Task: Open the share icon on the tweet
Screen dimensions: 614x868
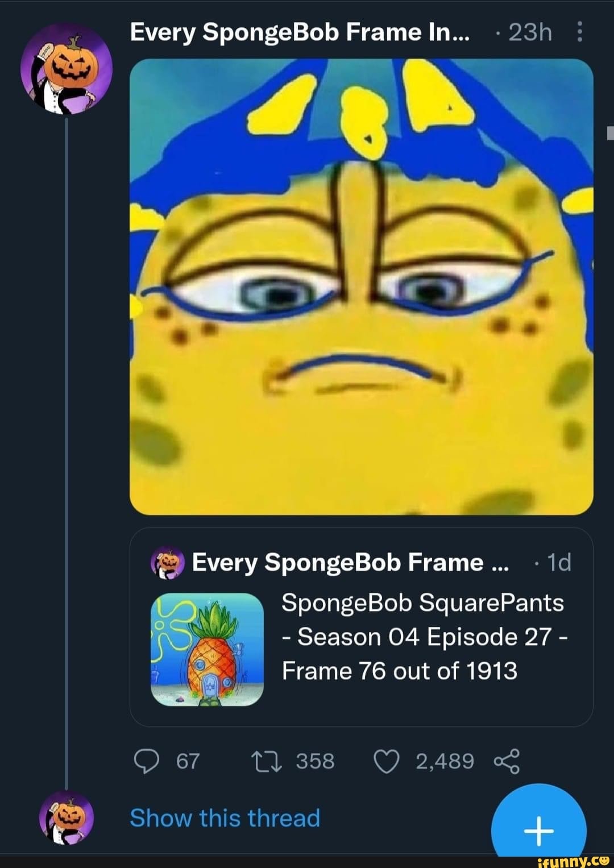Action: 511,761
